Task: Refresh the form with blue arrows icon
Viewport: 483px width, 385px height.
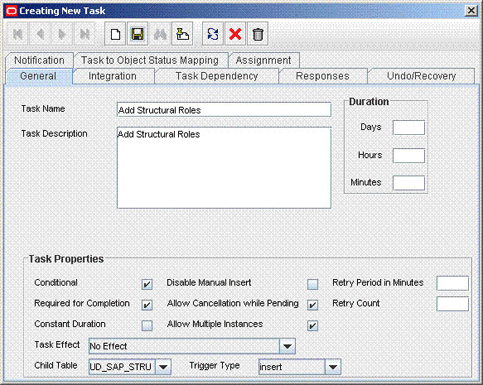Action: click(213, 34)
